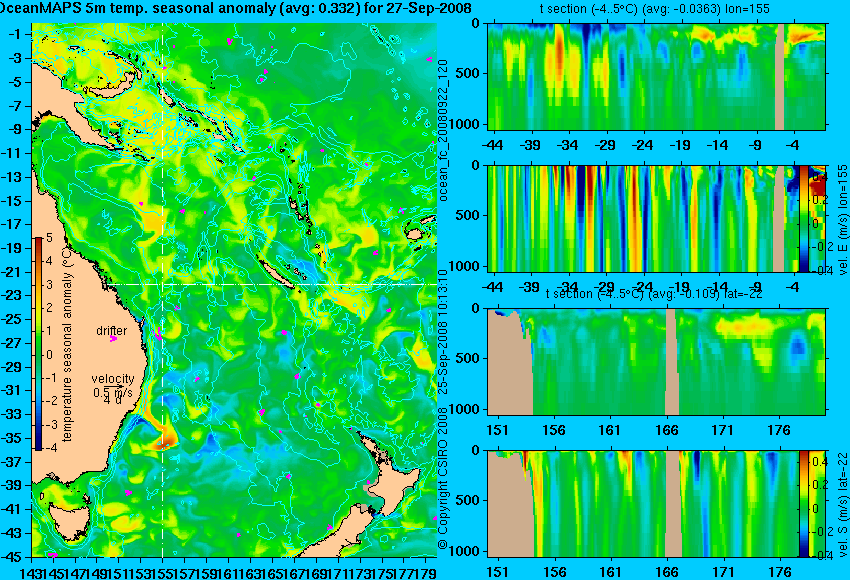Click the '176' tick under the vel. S section
Screen dimensions: 850x580
[780, 572]
